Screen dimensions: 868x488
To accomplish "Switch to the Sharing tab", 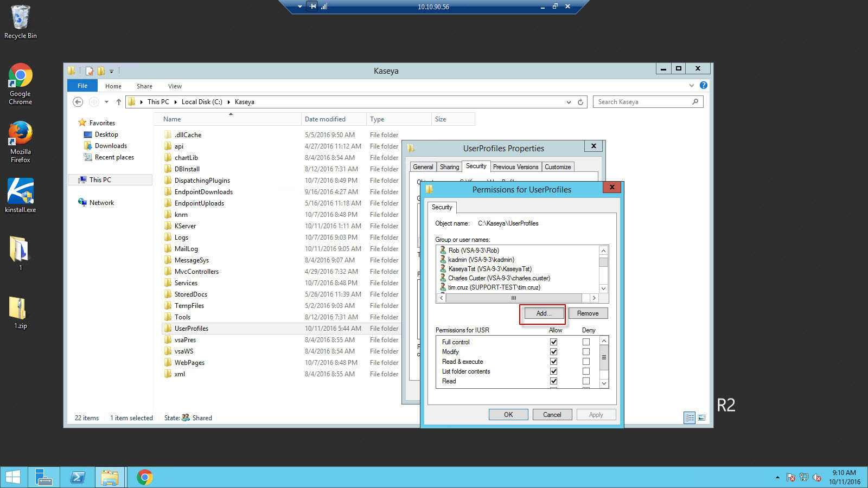I will click(449, 167).
